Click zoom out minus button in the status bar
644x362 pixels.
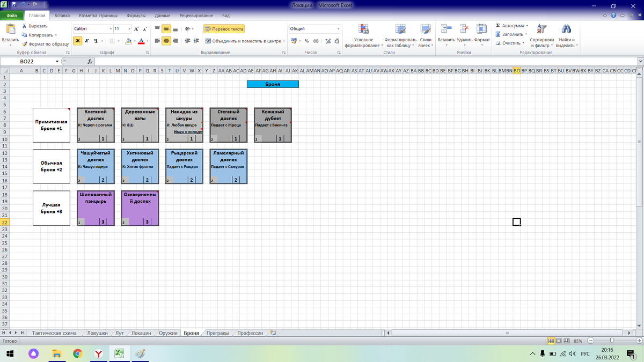click(x=590, y=341)
